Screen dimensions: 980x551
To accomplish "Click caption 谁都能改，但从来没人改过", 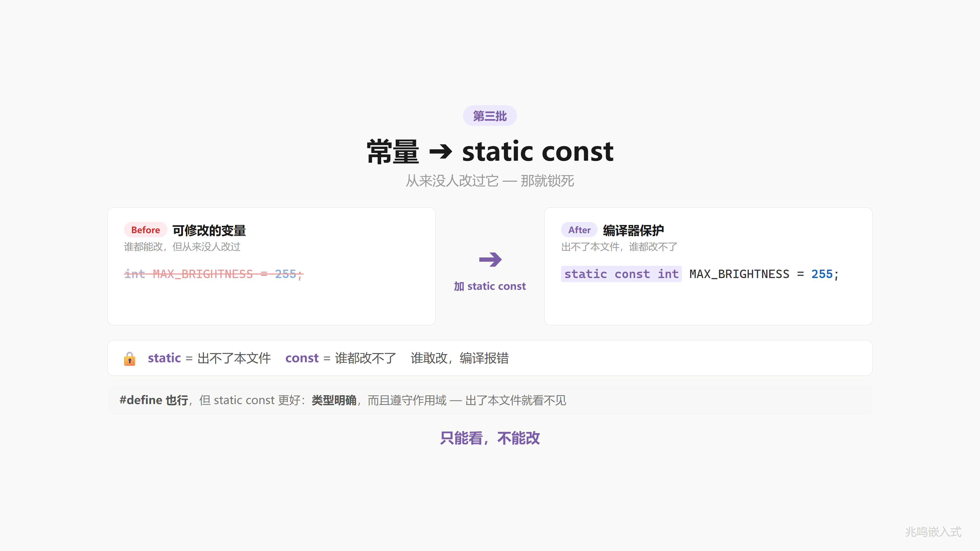I will pyautogui.click(x=182, y=247).
